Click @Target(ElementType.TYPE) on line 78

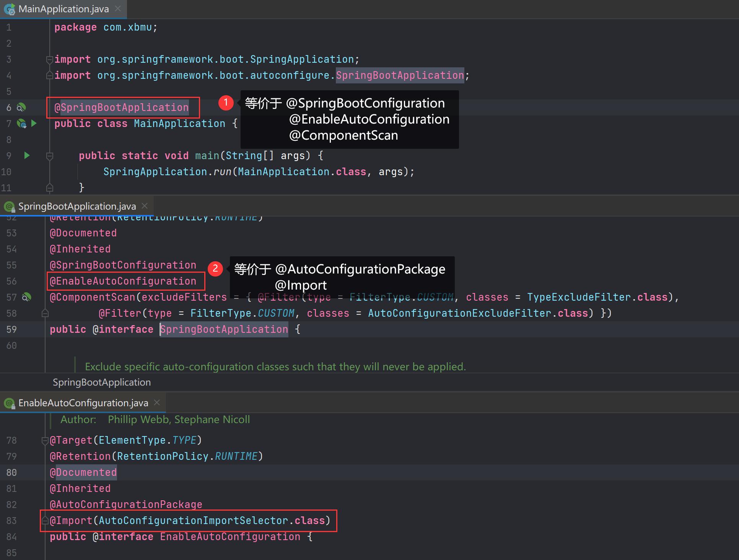point(126,440)
